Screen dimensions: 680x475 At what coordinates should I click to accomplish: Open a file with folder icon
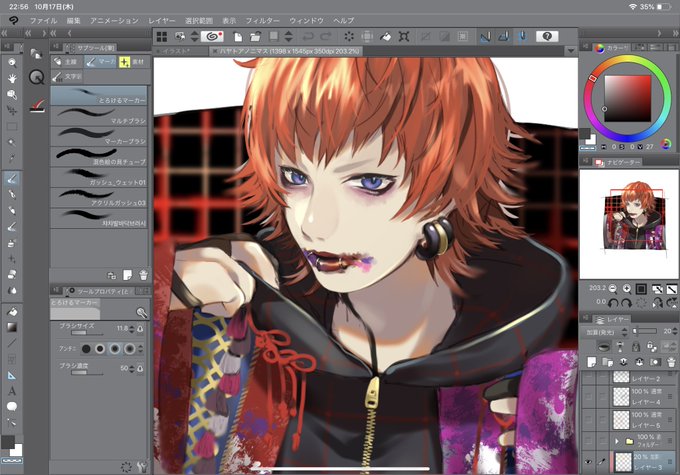coord(255,36)
